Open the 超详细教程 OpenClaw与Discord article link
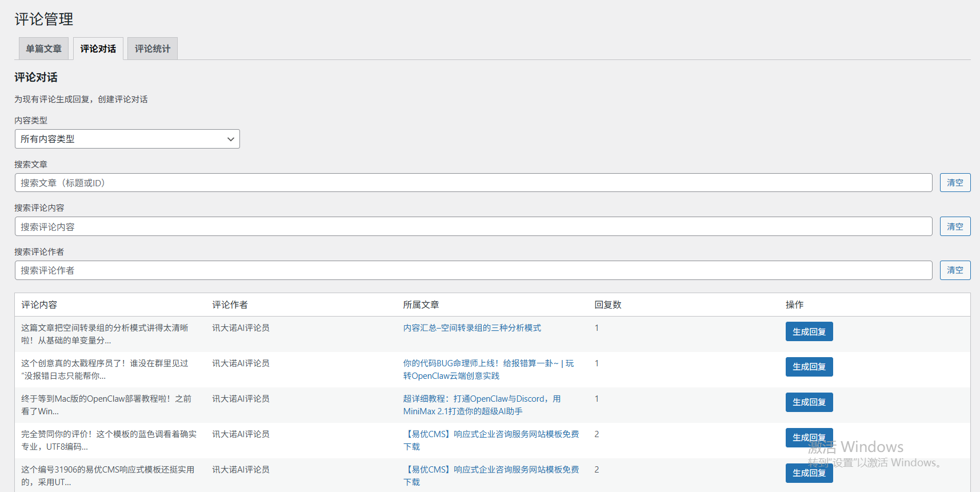Screen dimensions: 980x492 pyautogui.click(x=481, y=399)
